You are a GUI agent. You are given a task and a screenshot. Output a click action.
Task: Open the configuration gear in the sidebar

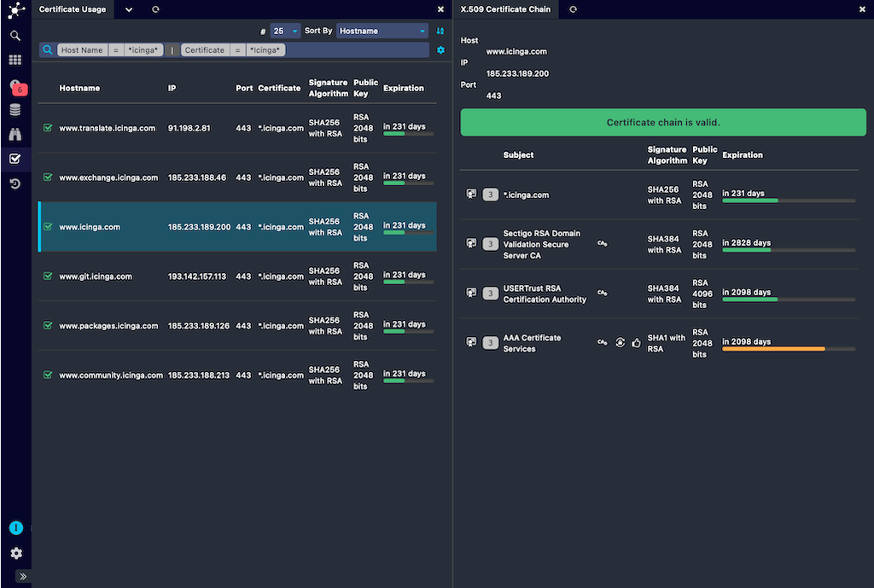click(x=16, y=553)
